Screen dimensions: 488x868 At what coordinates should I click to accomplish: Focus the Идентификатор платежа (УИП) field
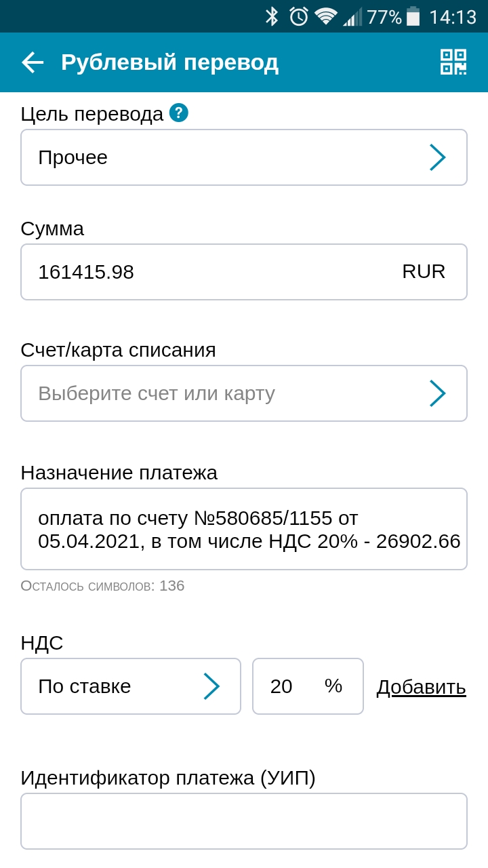click(244, 821)
